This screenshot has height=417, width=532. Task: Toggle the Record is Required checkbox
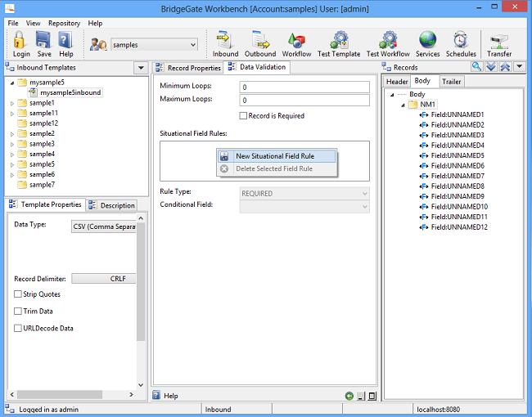pos(243,115)
